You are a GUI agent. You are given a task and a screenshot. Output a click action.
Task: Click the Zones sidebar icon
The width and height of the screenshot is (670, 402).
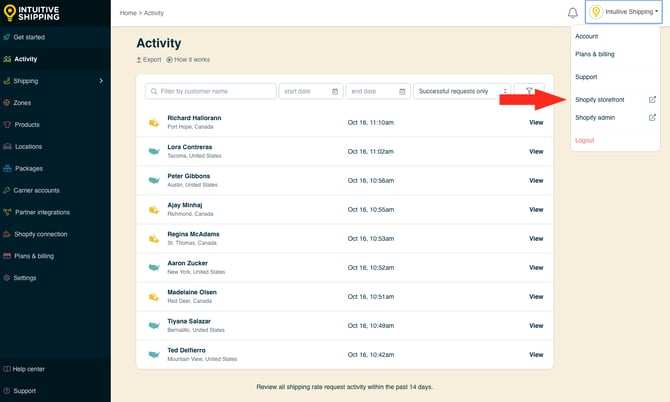coord(6,103)
